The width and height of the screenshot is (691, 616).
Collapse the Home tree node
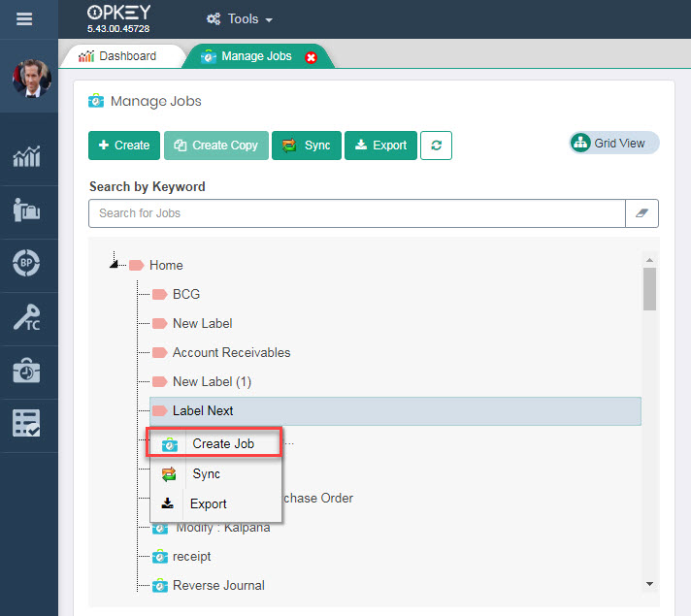[115, 264]
